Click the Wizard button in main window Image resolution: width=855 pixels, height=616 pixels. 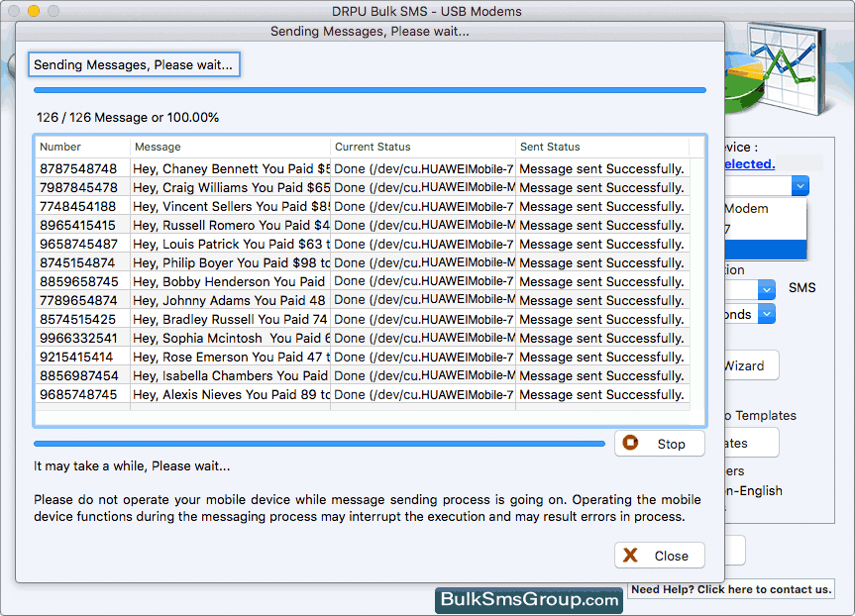(751, 365)
